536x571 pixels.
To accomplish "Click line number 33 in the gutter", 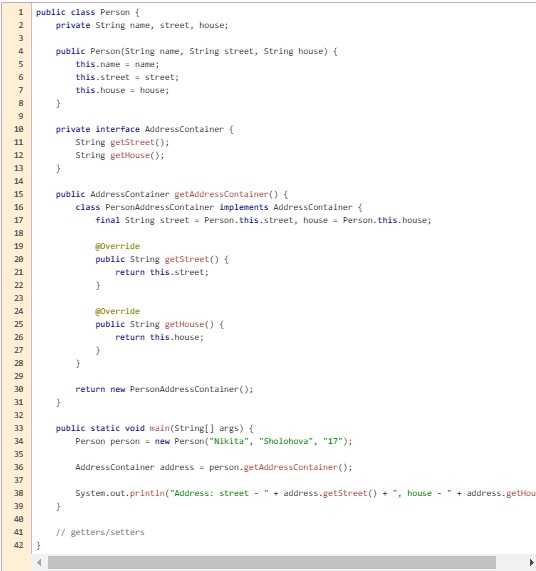I will [19, 428].
